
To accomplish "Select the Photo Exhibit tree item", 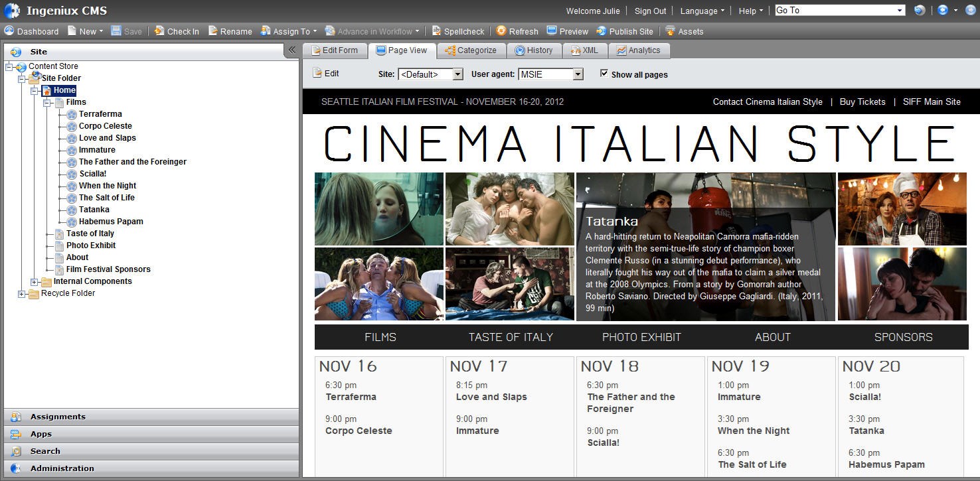I will click(x=91, y=245).
